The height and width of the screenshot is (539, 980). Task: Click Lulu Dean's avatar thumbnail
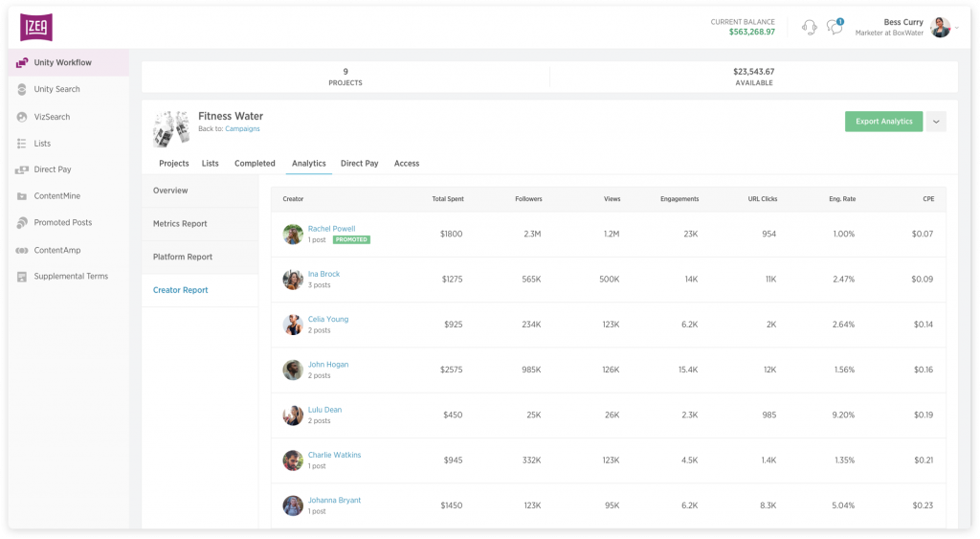click(x=293, y=415)
